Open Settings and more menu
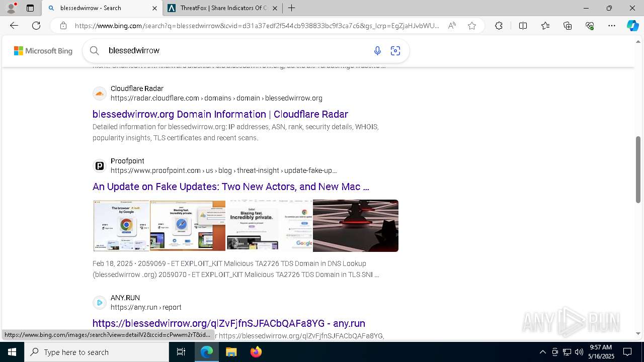This screenshot has width=644, height=362. pos(612,26)
